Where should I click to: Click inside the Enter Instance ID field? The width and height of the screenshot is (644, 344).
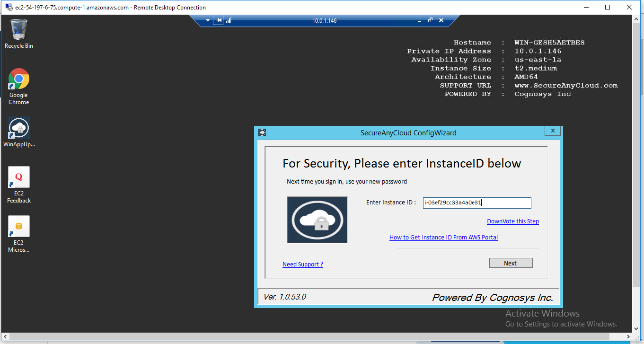[476, 203]
